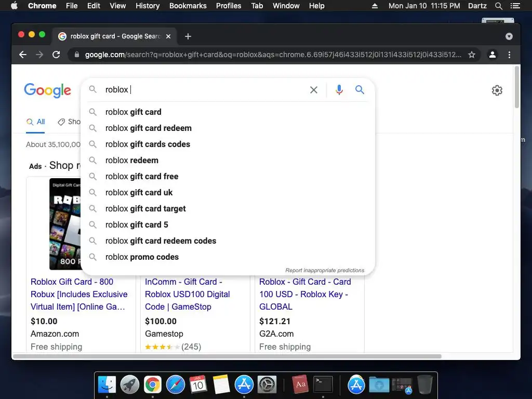
Task: Click the Roblox gift card product image
Action: pyautogui.click(x=65, y=224)
